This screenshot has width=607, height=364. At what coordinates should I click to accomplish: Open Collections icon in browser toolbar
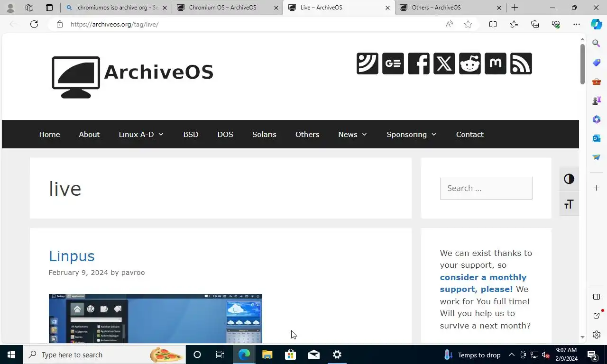(535, 24)
